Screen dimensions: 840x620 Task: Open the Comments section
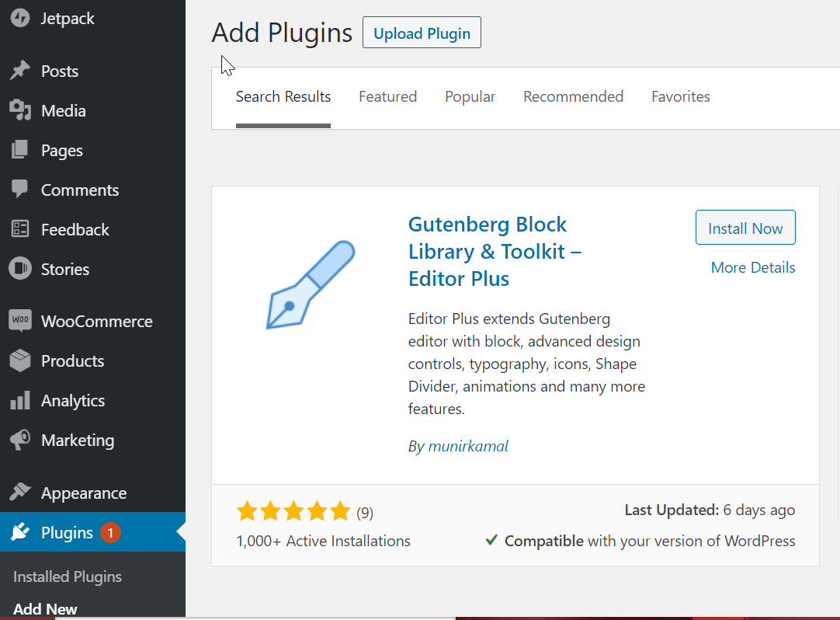pos(79,190)
